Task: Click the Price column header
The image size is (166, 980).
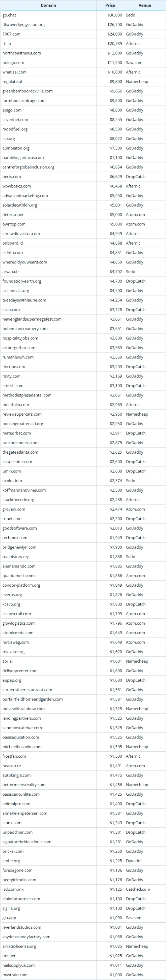Action: 110,5
